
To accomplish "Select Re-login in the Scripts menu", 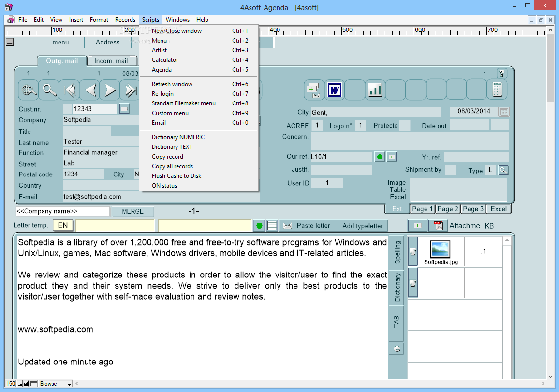I will click(x=199, y=94).
